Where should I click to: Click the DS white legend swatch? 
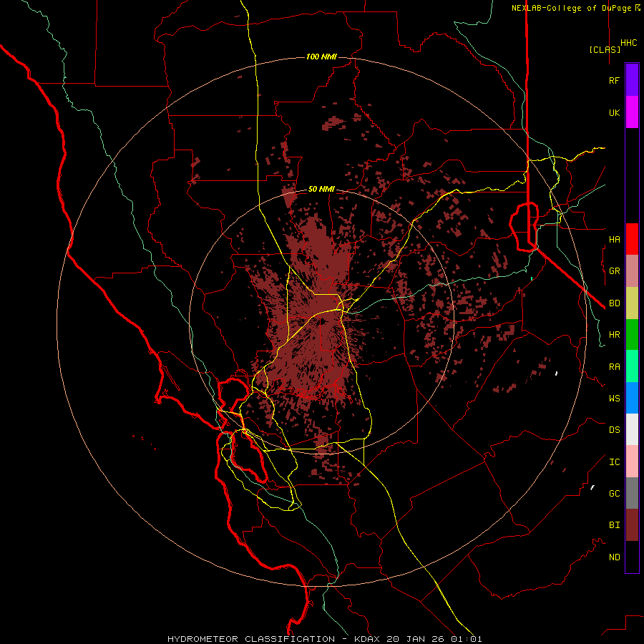(x=632, y=429)
